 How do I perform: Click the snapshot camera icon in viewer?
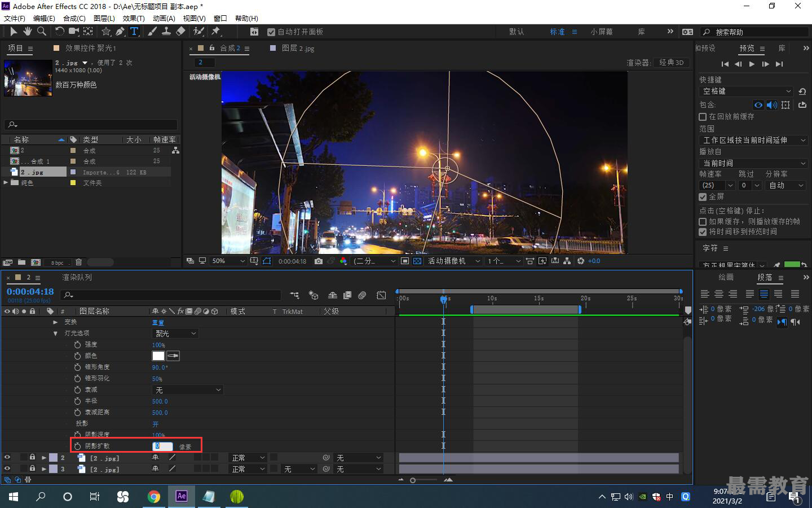pyautogui.click(x=319, y=261)
